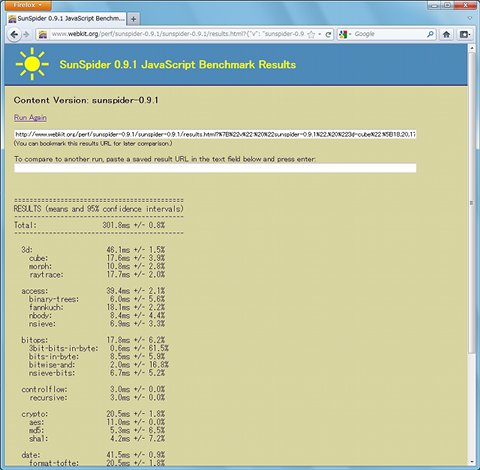Click the 'RESULTS (means and 95% confidence intervals)' text
The image size is (480, 470).
[99, 209]
